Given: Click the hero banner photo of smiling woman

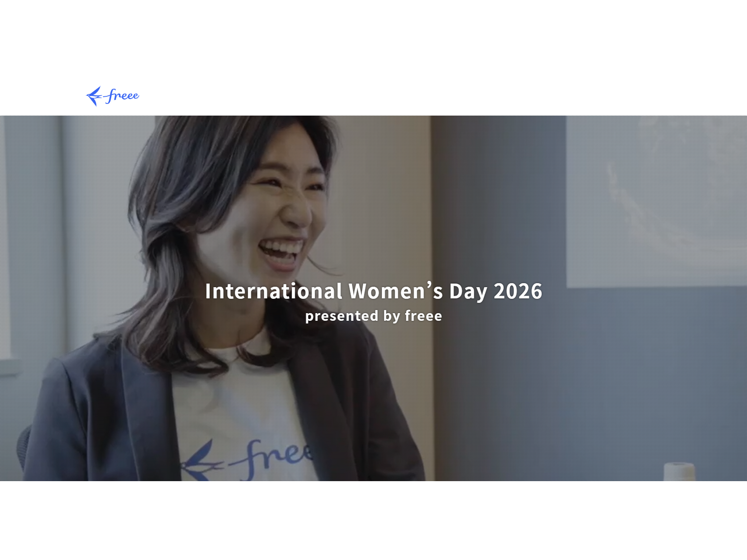Looking at the screenshot, I should point(373,298).
